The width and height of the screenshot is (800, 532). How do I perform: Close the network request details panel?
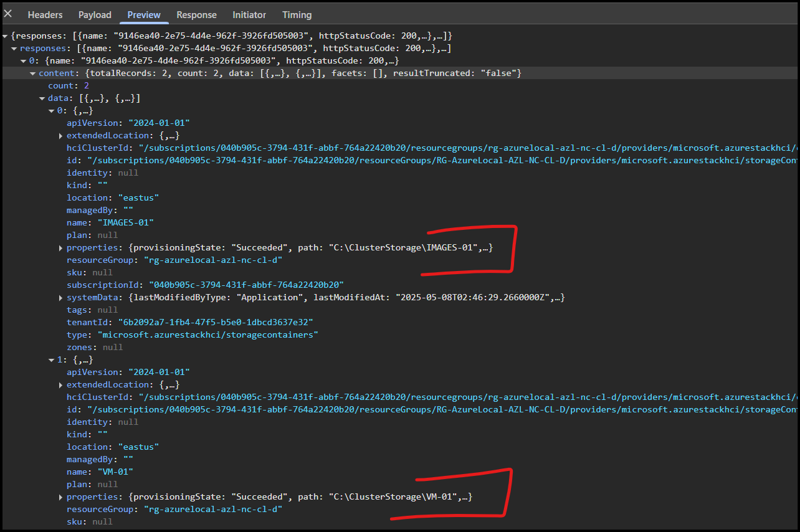click(8, 14)
